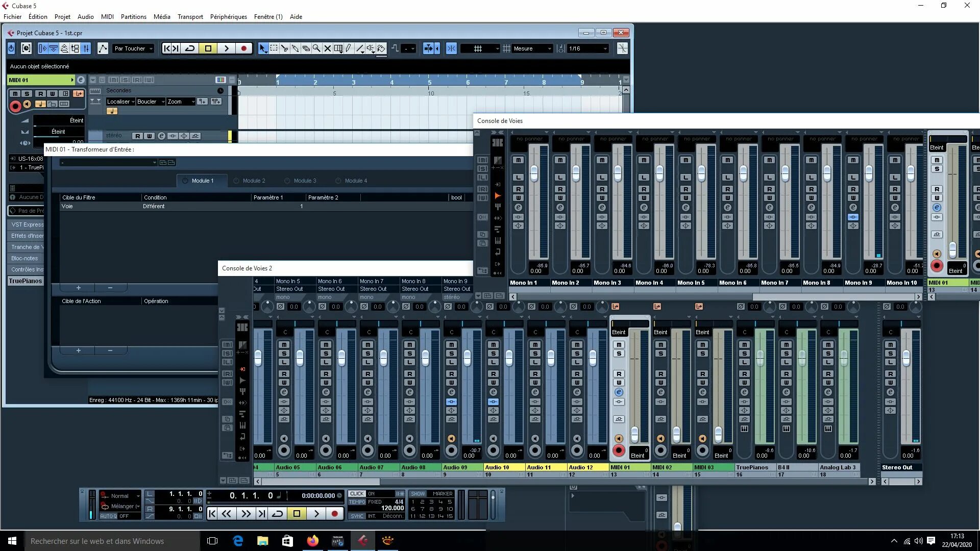Open the Périphériques menu

(x=228, y=17)
